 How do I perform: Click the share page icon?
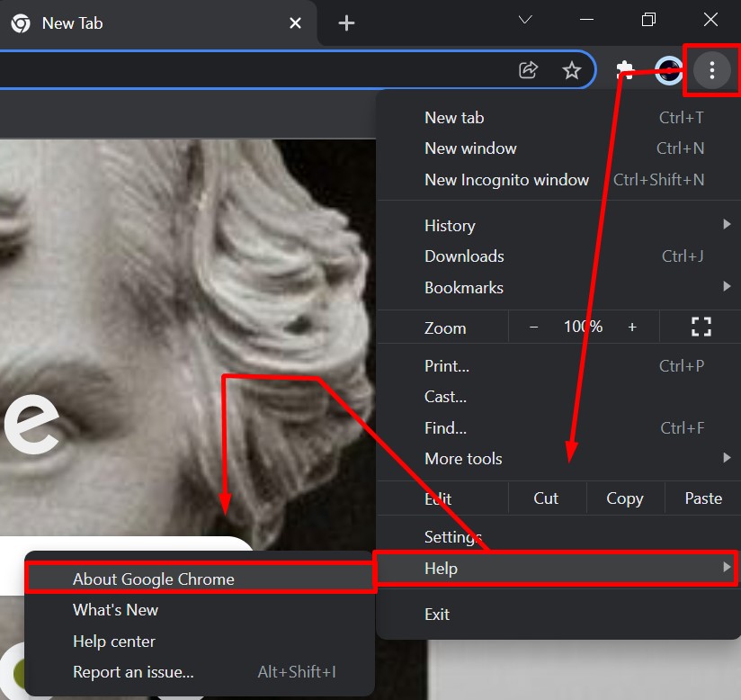[x=529, y=70]
